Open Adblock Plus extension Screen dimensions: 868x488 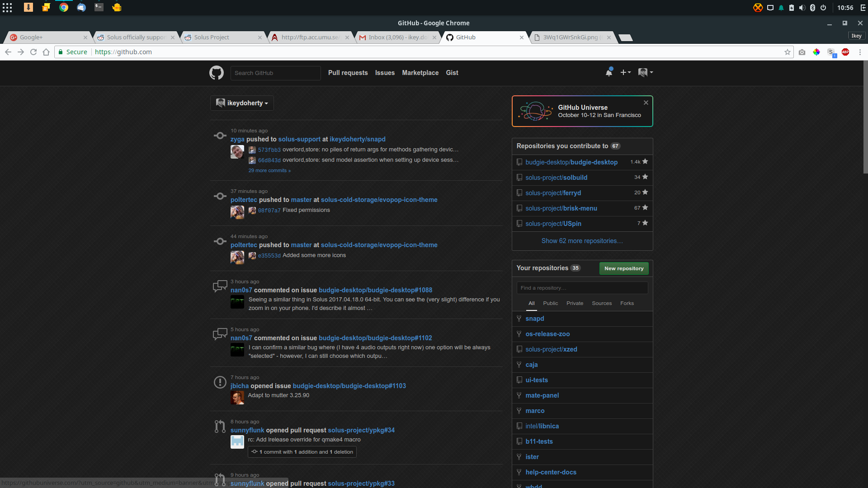pyautogui.click(x=845, y=52)
